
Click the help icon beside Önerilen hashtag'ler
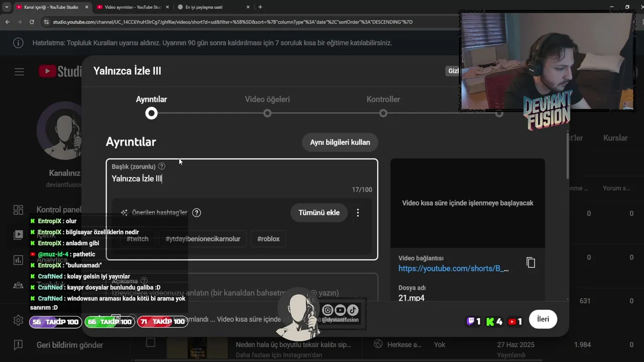[x=197, y=213]
